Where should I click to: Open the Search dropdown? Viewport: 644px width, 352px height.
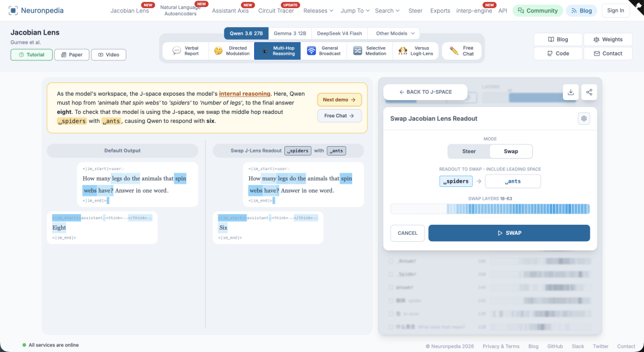[387, 11]
